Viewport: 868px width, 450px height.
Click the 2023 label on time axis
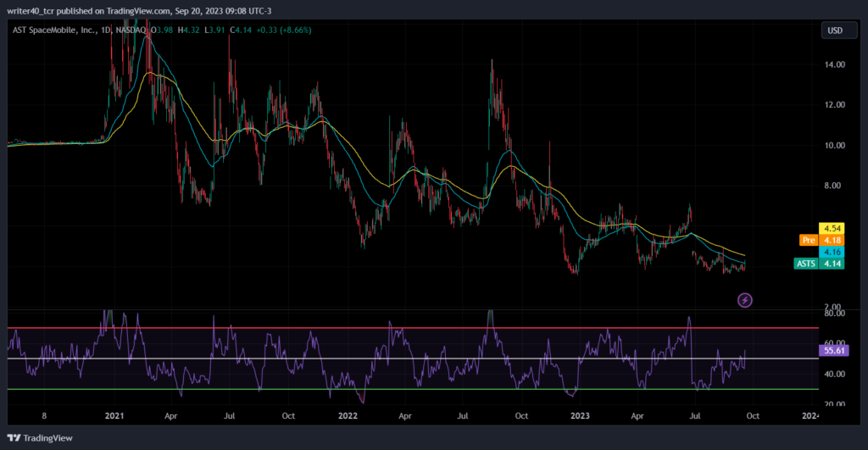pos(580,416)
